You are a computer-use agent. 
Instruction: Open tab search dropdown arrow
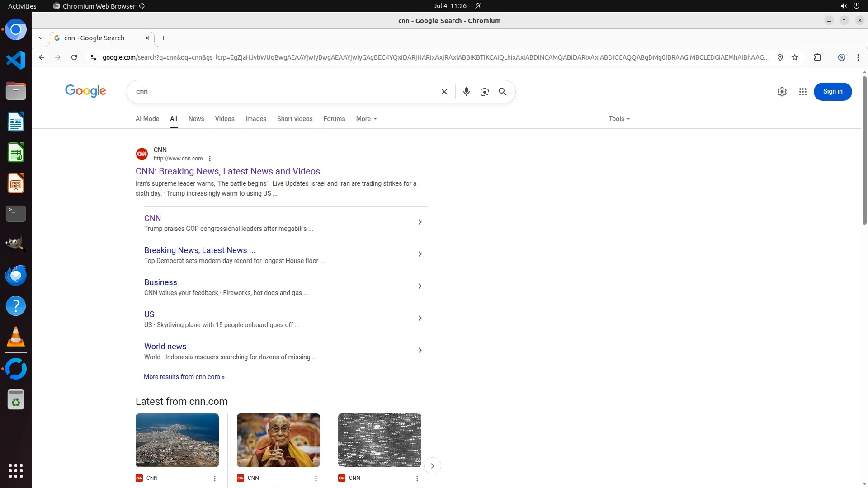[41, 38]
